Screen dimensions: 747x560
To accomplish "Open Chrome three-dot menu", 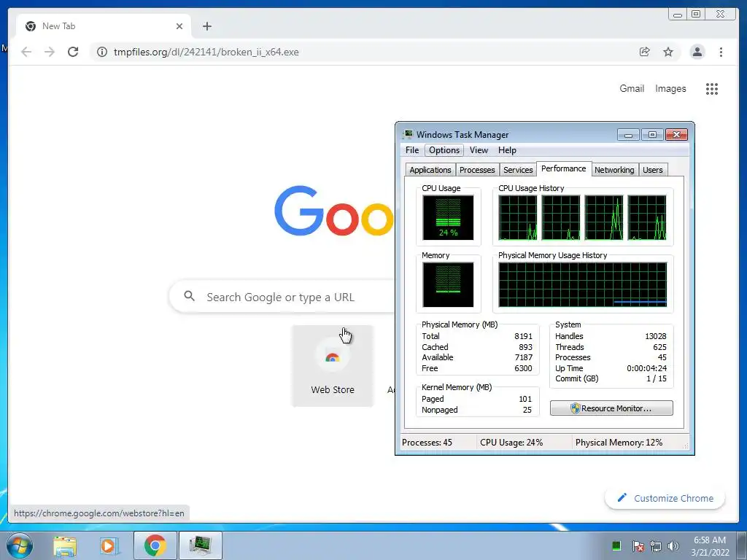I will [721, 52].
